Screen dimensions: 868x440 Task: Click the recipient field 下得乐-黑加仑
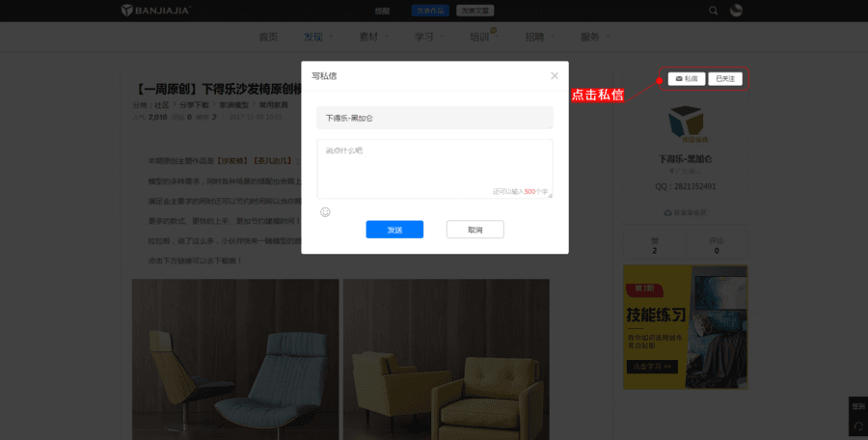[435, 118]
